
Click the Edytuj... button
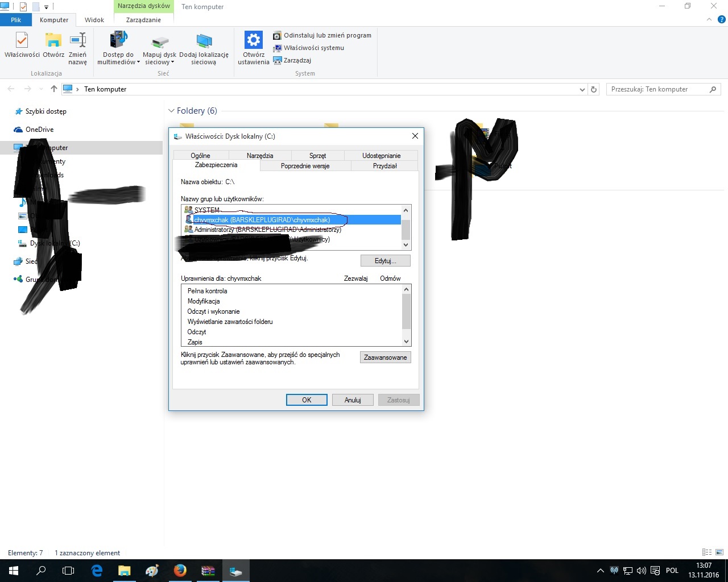(385, 261)
